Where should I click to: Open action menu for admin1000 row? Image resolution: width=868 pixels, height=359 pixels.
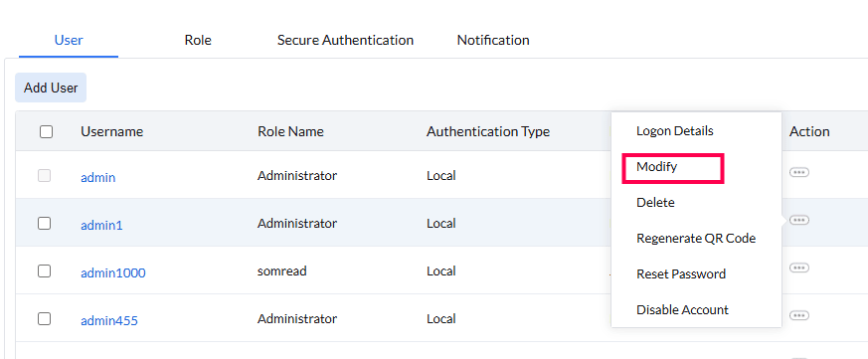click(798, 268)
